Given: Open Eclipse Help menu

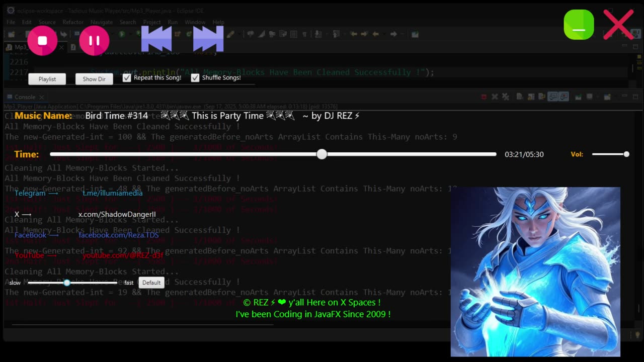Looking at the screenshot, I should pos(218,22).
